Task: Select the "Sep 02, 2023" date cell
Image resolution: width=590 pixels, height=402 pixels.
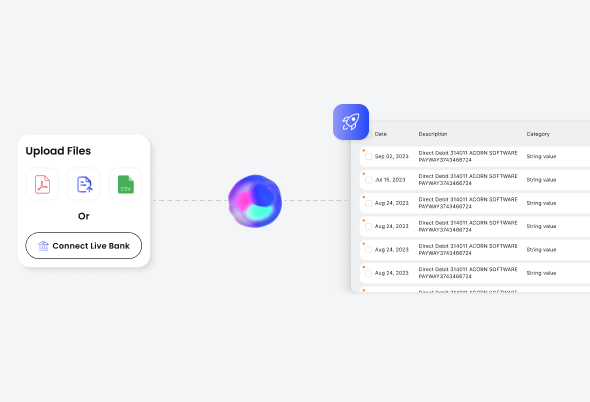Action: [391, 156]
